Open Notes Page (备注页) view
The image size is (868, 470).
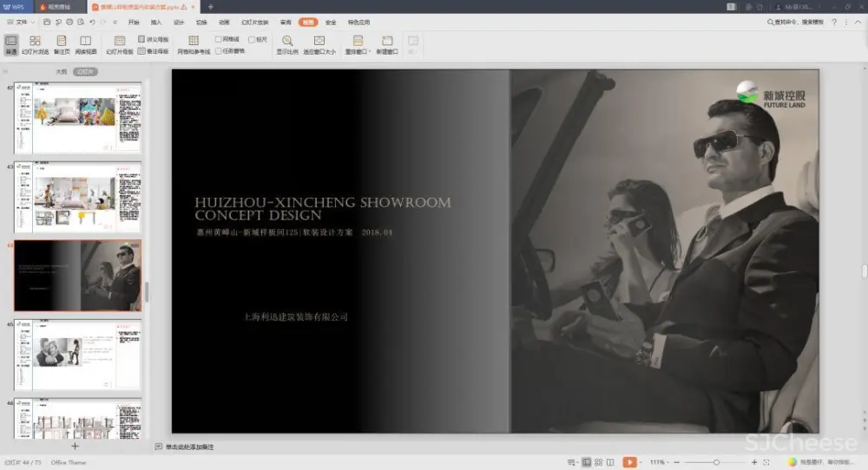point(62,44)
